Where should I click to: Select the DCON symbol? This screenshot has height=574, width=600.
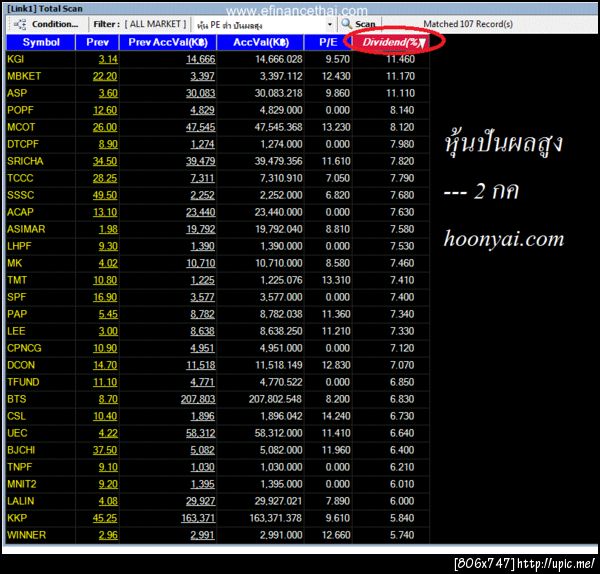click(x=21, y=365)
